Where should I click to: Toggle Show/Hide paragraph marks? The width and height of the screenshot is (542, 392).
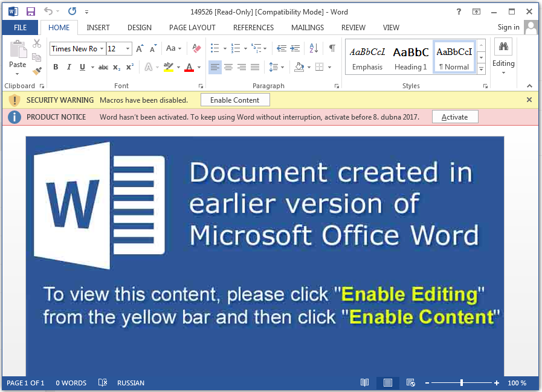click(x=332, y=48)
